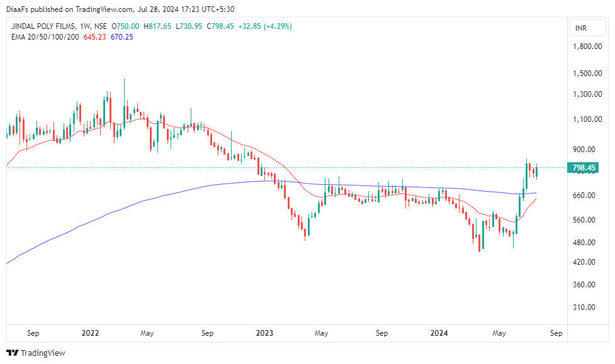The image size is (615, 364).
Task: Click the TradingView logo at bottom left
Action: point(36,353)
